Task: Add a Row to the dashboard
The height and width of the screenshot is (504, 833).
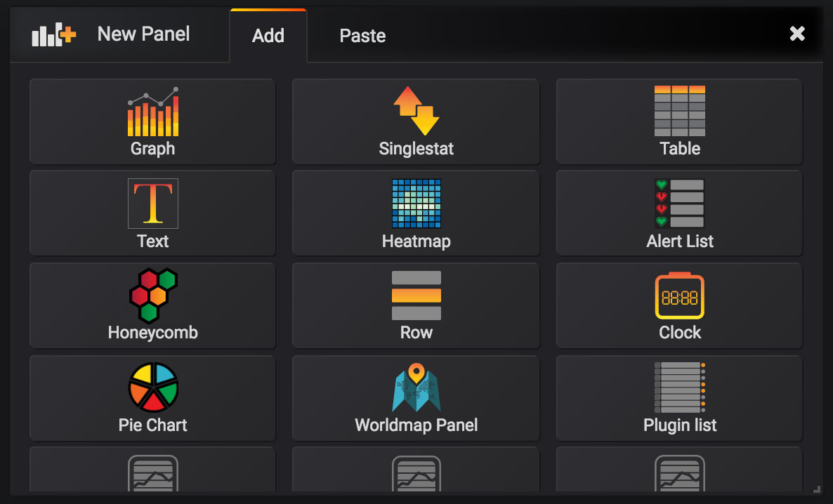Action: click(415, 305)
